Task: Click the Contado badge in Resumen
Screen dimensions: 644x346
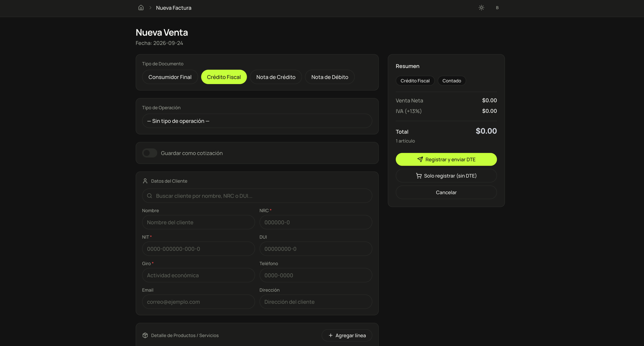Action: tap(451, 81)
